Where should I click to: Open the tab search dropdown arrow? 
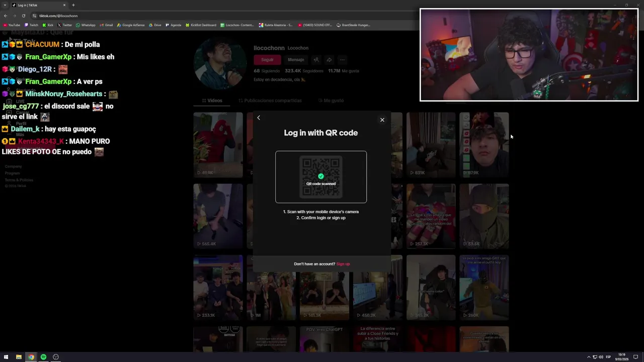[x=5, y=5]
